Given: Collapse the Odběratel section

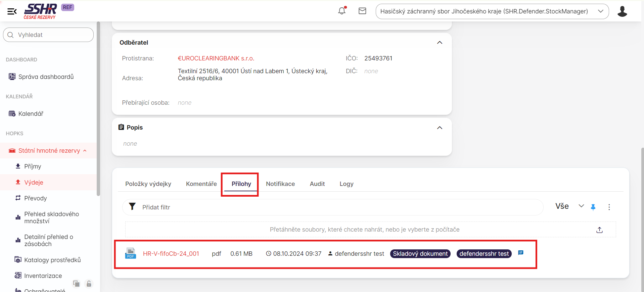Looking at the screenshot, I should (x=440, y=43).
